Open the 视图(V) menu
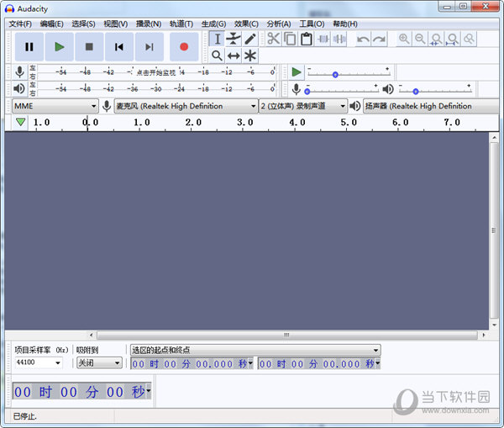504x428 pixels. (x=115, y=24)
